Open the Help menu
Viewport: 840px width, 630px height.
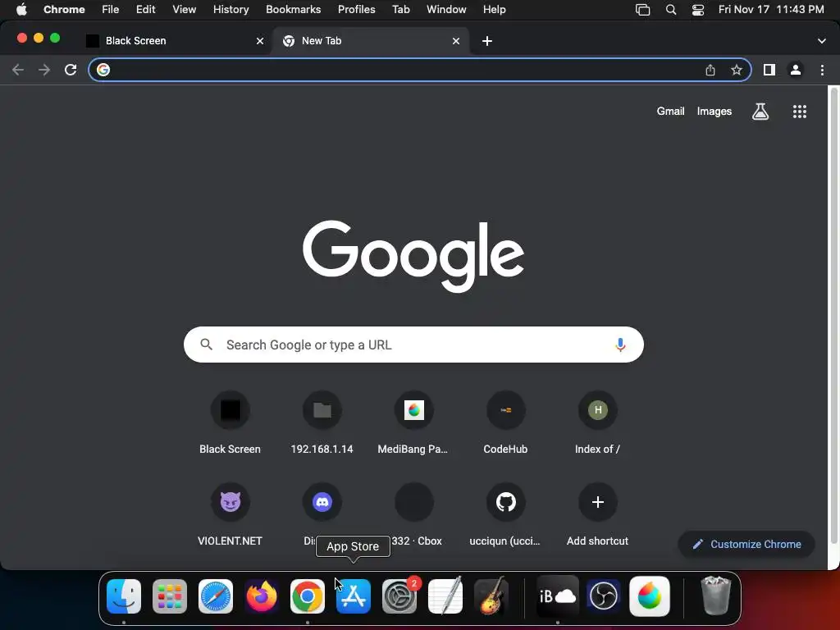coord(494,9)
